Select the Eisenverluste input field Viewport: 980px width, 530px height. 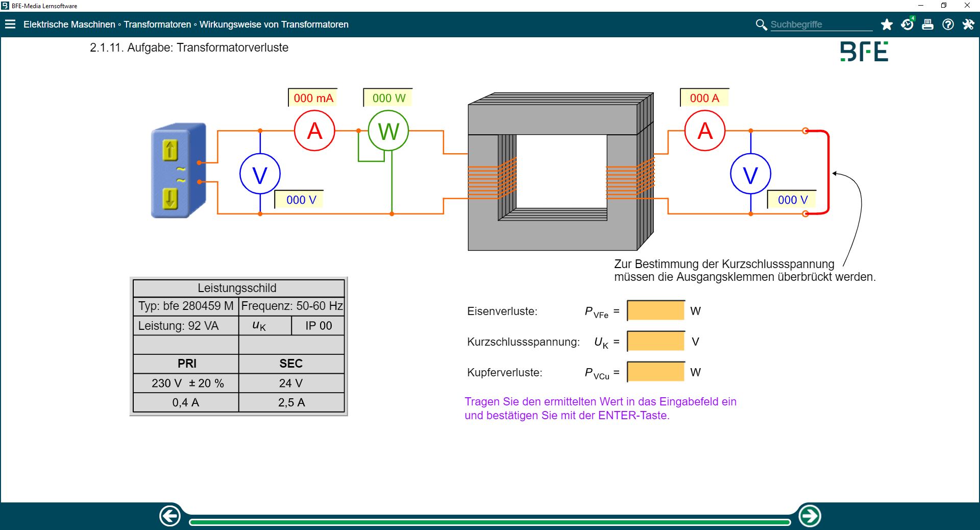(x=656, y=310)
